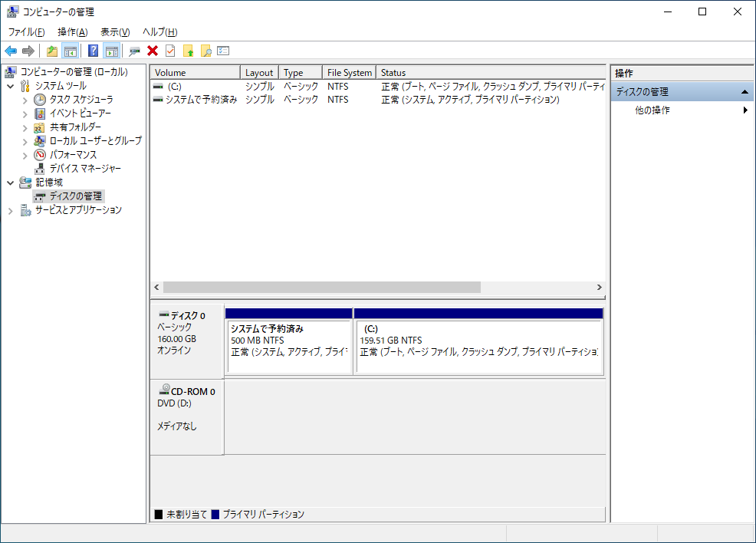
Task: Select タスク スケジューラ in the tree
Action: 81,100
